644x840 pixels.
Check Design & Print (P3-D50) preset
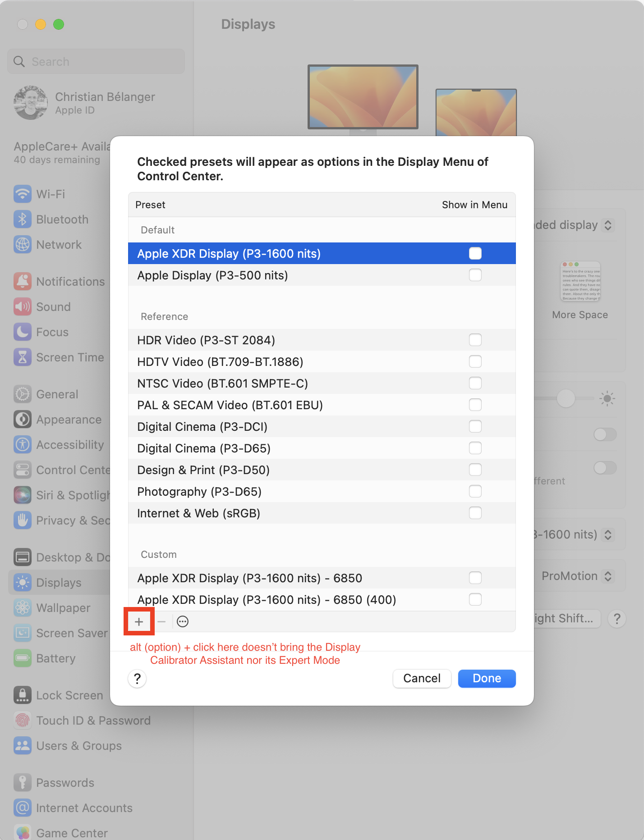pyautogui.click(x=475, y=470)
